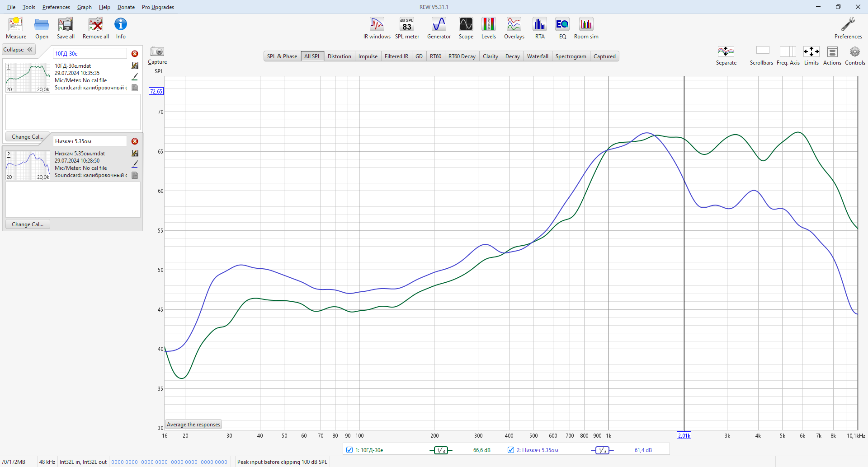This screenshot has width=868, height=467.
Task: Select the All SPL tab
Action: coord(312,56)
